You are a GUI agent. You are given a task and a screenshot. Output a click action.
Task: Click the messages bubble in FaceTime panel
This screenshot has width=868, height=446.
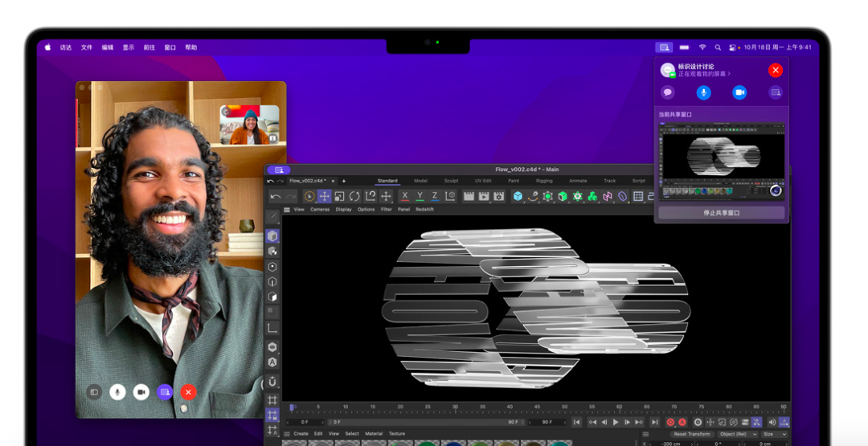[667, 92]
